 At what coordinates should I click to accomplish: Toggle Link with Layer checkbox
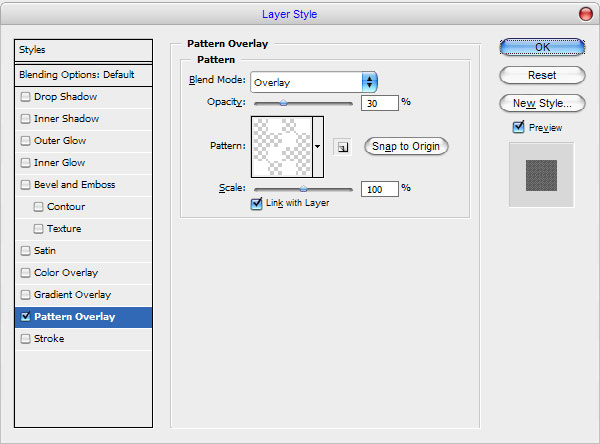pos(256,203)
